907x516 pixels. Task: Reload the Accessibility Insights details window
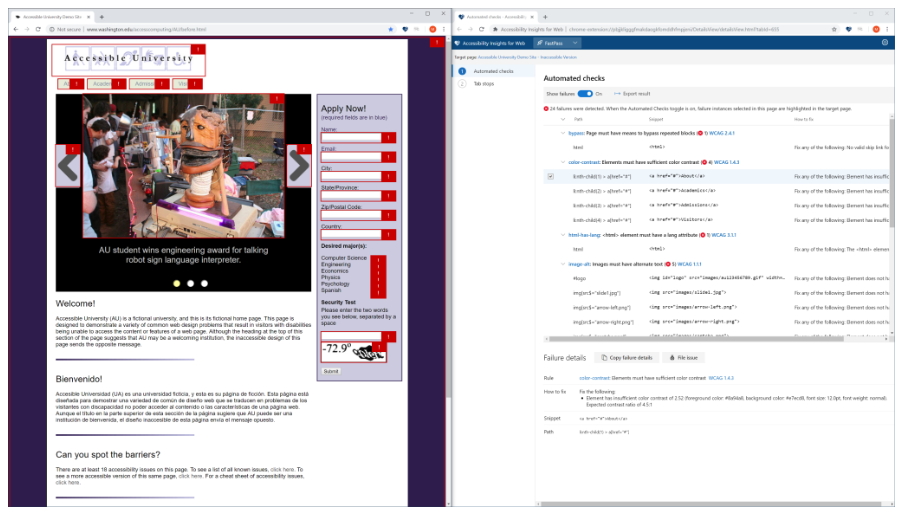[481, 29]
